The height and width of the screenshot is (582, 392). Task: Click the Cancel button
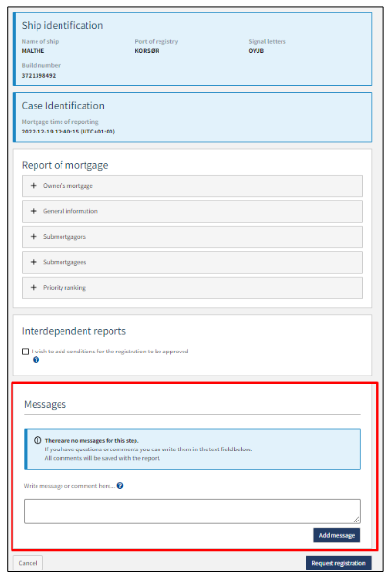[x=28, y=563]
